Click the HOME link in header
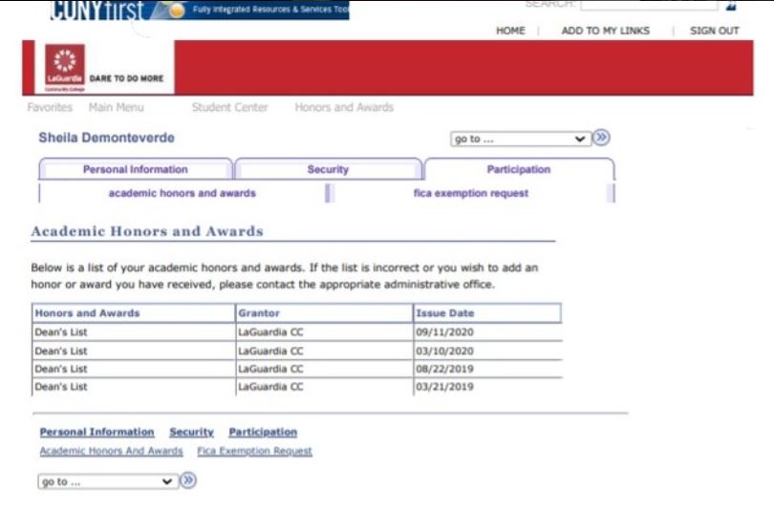The width and height of the screenshot is (774, 532). [510, 31]
